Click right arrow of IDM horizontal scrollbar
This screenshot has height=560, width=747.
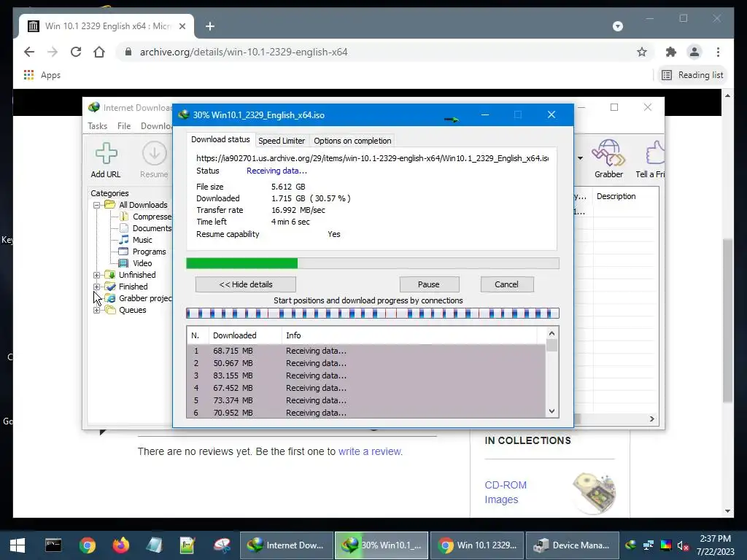pyautogui.click(x=652, y=419)
